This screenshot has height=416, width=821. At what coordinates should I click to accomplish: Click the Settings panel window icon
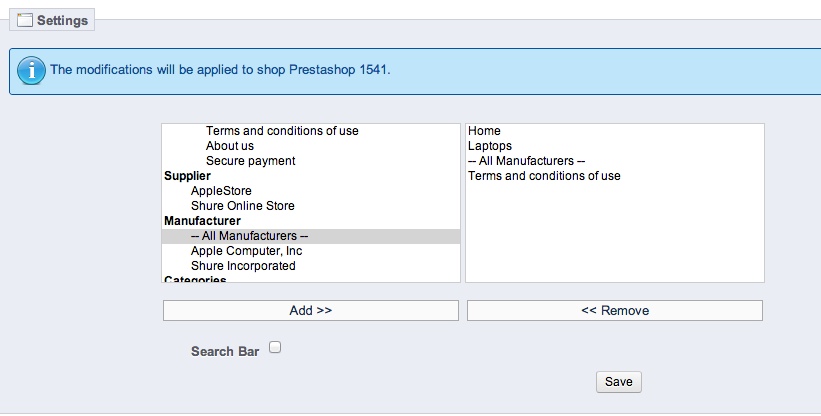pos(25,20)
